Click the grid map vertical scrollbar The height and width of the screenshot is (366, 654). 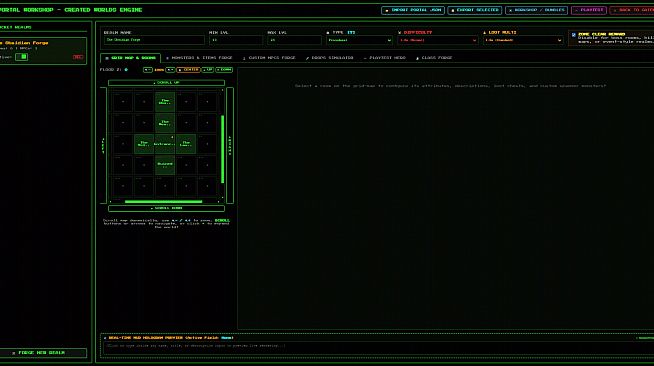click(x=222, y=149)
